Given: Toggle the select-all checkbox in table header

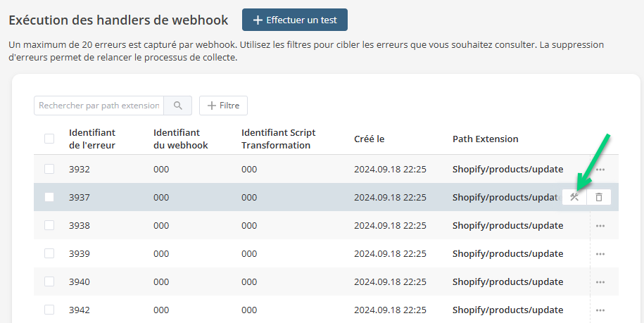Looking at the screenshot, I should [49, 139].
